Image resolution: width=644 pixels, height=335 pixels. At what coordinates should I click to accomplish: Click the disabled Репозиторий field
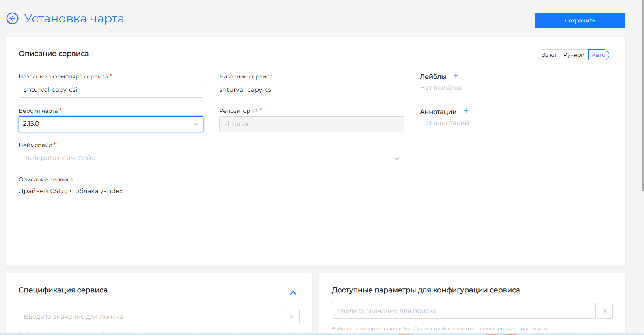[x=311, y=124]
